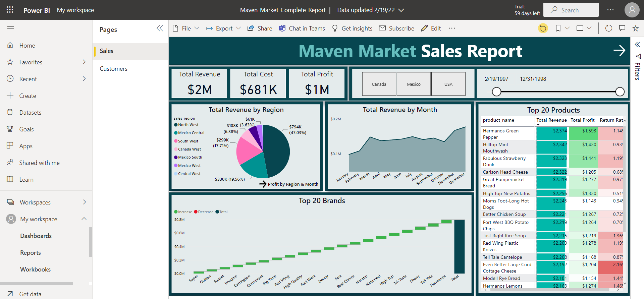Click the Reset to default button
This screenshot has height=299, width=644.
point(543,28)
